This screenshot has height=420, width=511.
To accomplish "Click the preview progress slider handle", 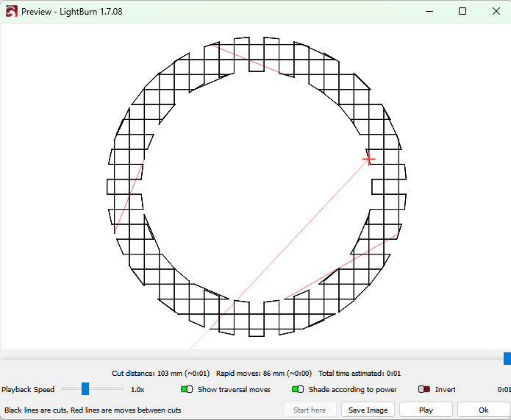I will point(507,358).
